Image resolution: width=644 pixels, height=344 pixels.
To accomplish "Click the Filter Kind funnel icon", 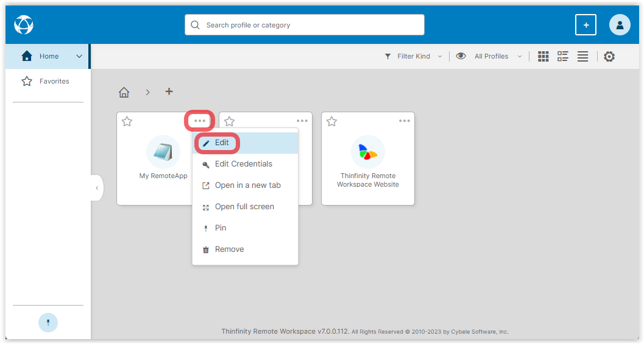I will tap(387, 56).
